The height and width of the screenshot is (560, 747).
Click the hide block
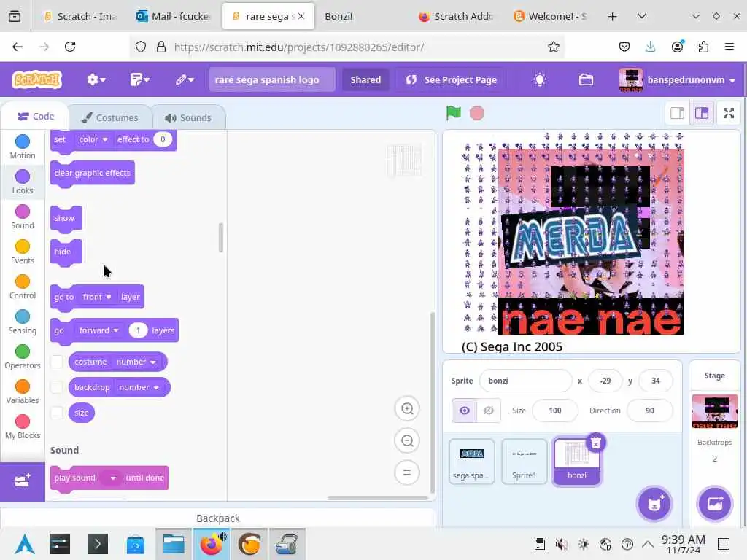point(66,252)
